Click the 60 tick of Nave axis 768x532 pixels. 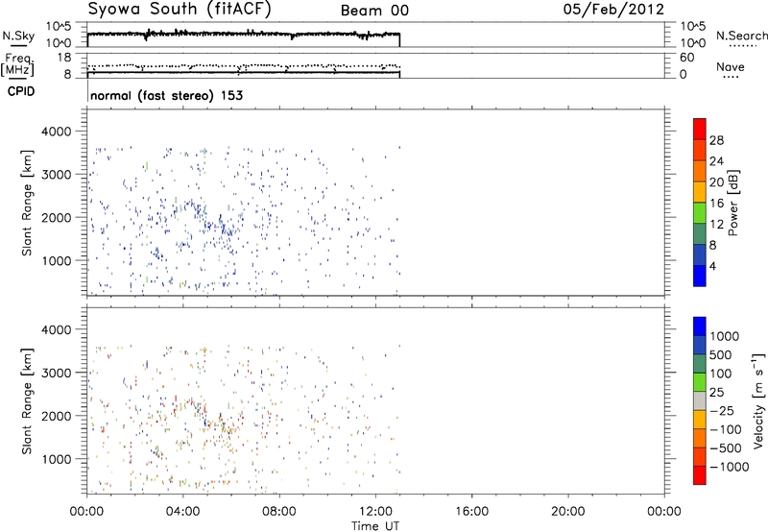pyautogui.click(x=686, y=58)
